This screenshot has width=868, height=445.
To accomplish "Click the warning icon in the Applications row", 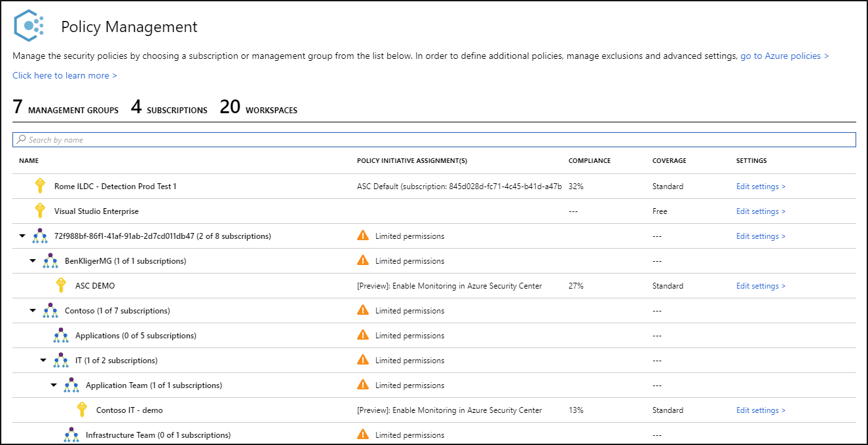I will (x=363, y=335).
